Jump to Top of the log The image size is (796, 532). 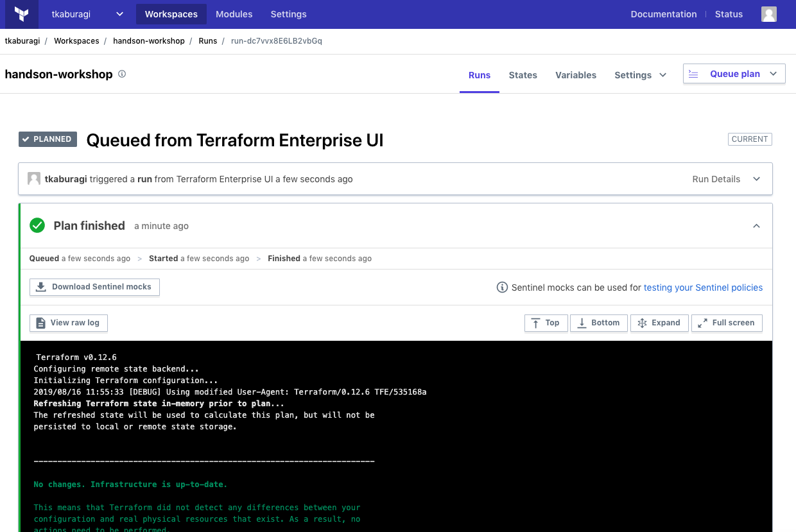pyautogui.click(x=546, y=323)
